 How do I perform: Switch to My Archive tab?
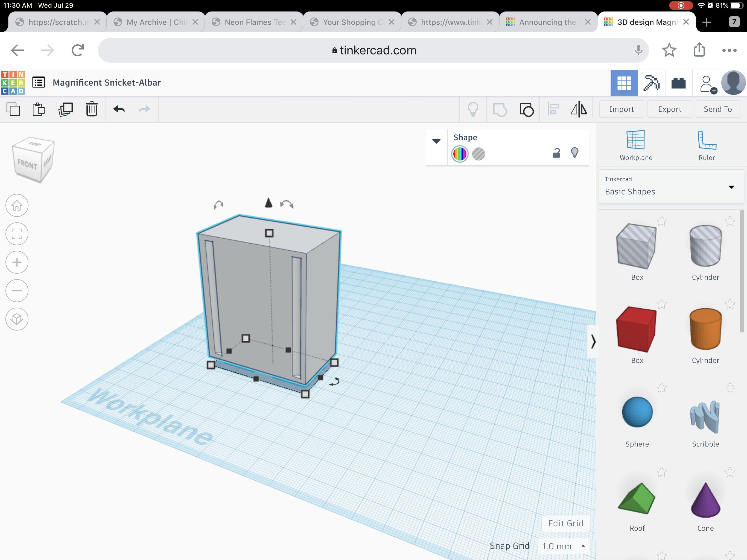click(156, 22)
